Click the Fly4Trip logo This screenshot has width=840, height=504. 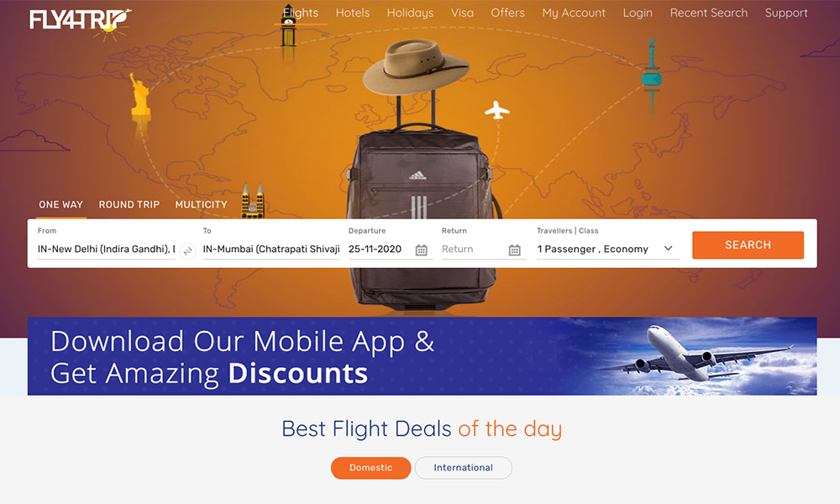tap(81, 23)
